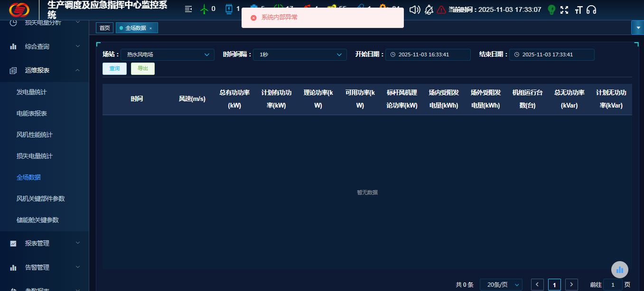Click the 导出 button
Image resolution: width=644 pixels, height=291 pixels.
tap(143, 69)
